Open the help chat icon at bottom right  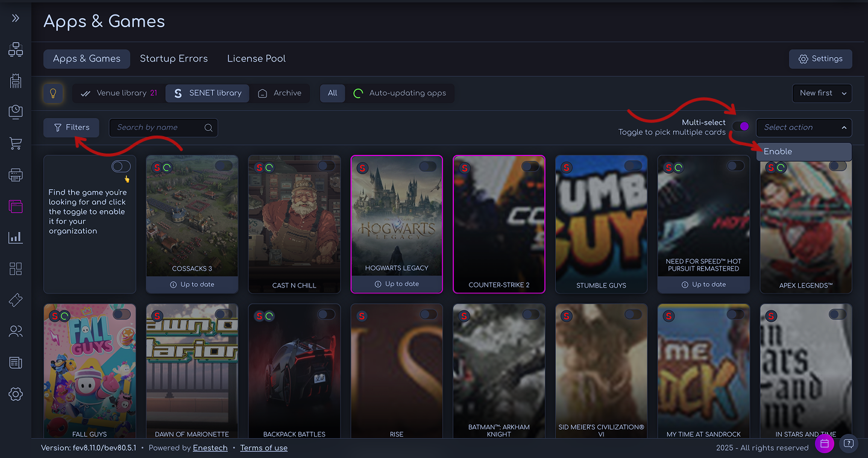point(848,444)
